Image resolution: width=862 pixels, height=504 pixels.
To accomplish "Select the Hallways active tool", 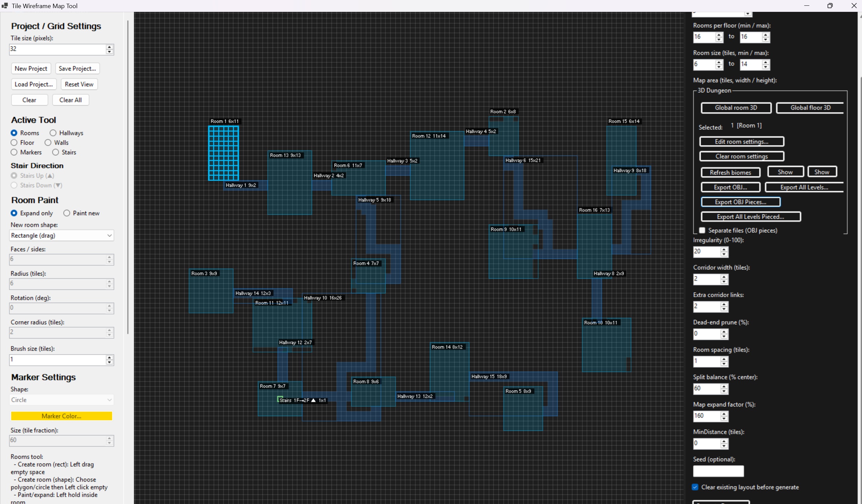I will [x=53, y=133].
